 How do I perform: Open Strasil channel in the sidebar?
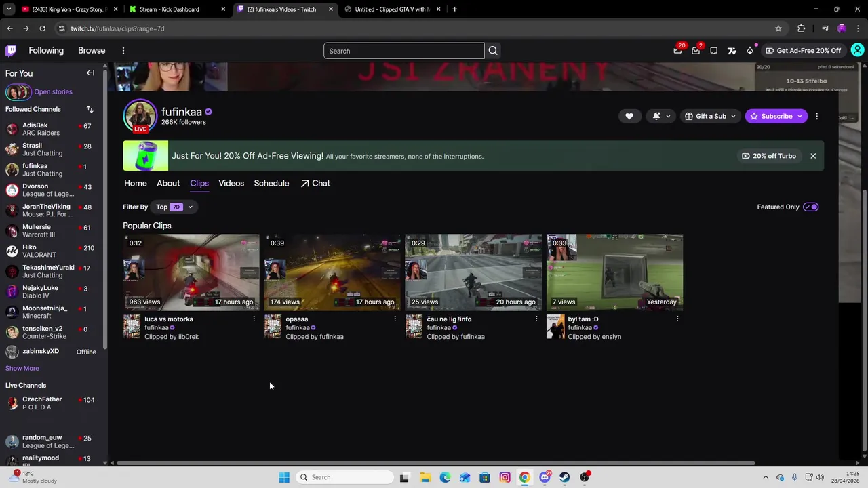tap(52, 149)
